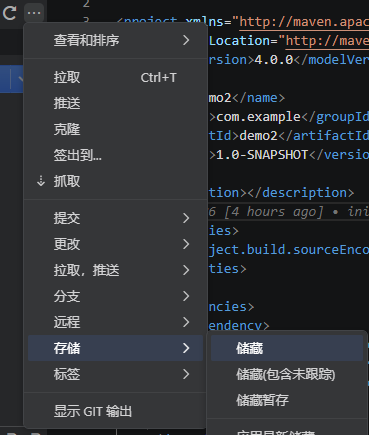
Task: Click the description closing tag in editor
Action: click(x=300, y=193)
